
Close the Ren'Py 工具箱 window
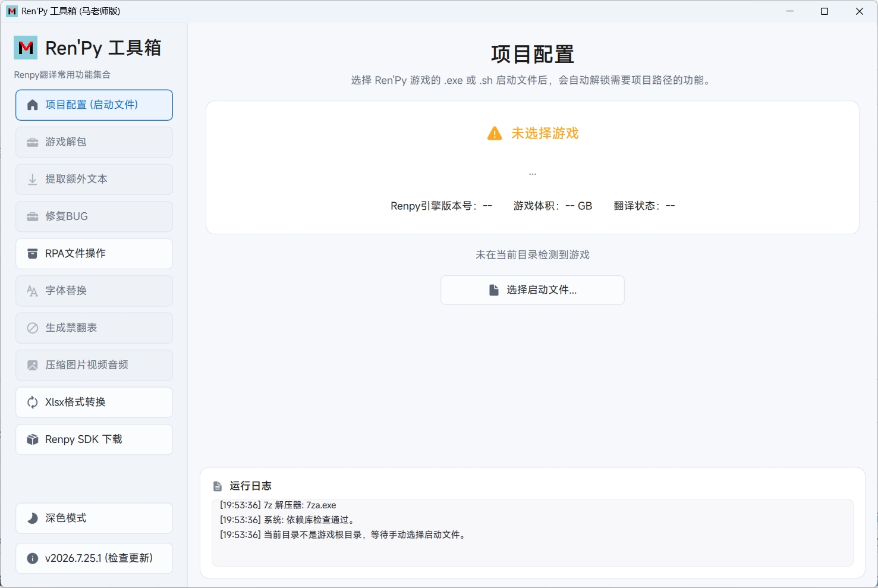pyautogui.click(x=860, y=11)
